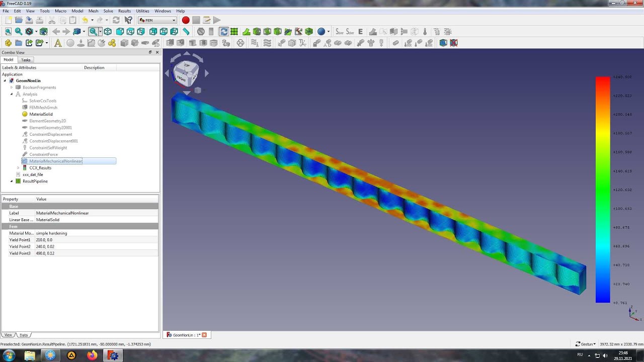Select ResultPipeline in the tree

click(35, 181)
